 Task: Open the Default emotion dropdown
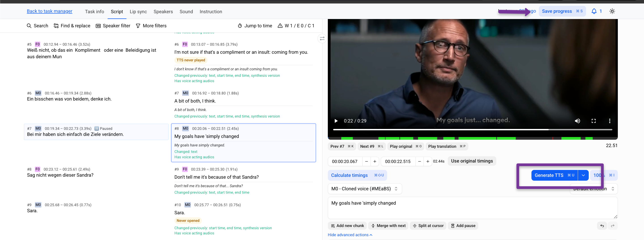(x=593, y=189)
